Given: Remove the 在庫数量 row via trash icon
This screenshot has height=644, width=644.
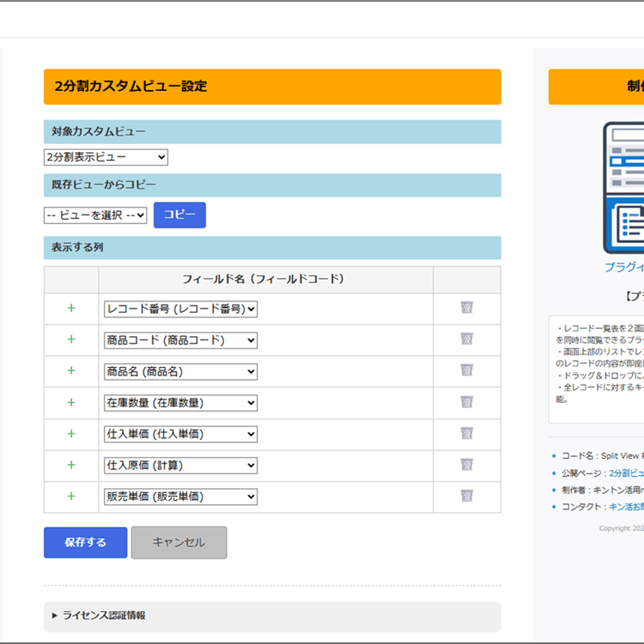Looking at the screenshot, I should (x=467, y=402).
